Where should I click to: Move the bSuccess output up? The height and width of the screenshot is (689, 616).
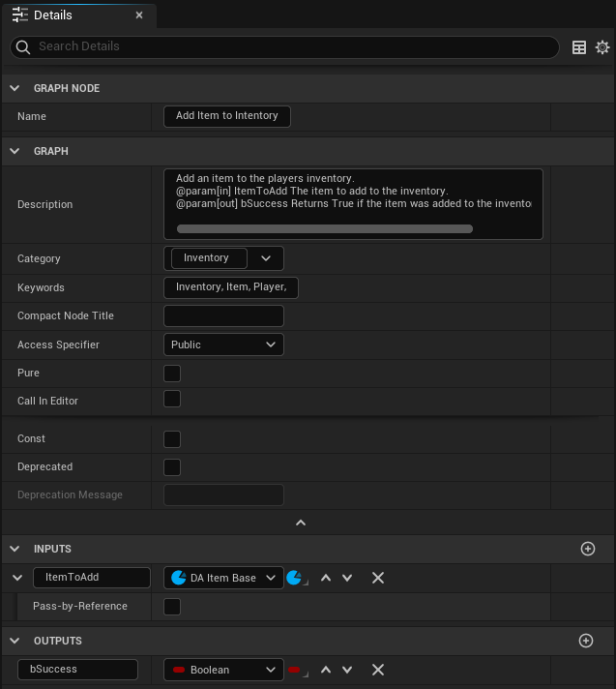[326, 670]
